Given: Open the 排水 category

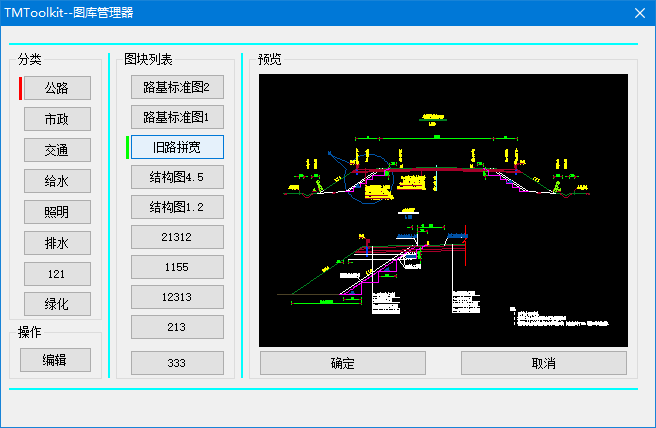Looking at the screenshot, I should pyautogui.click(x=56, y=242).
